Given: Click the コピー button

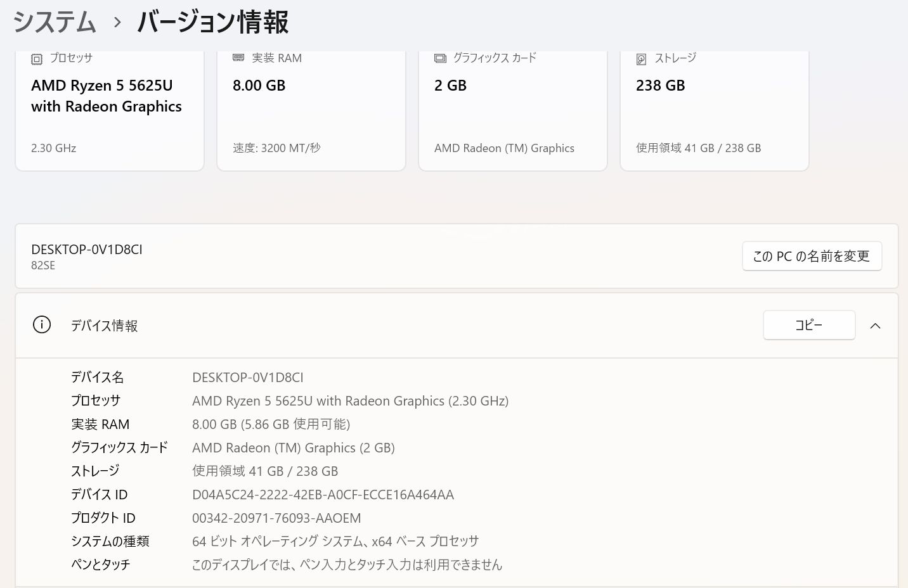Looking at the screenshot, I should [x=809, y=325].
